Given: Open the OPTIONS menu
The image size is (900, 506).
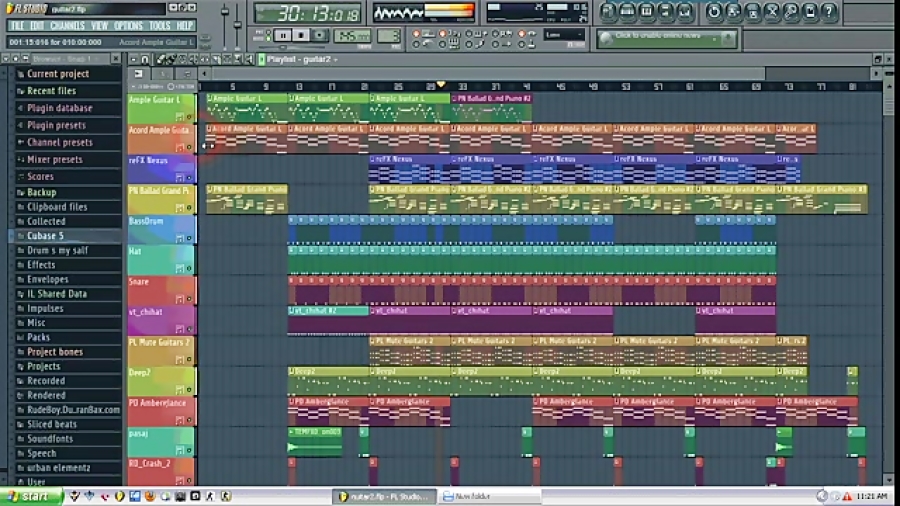Looking at the screenshot, I should pos(128,26).
